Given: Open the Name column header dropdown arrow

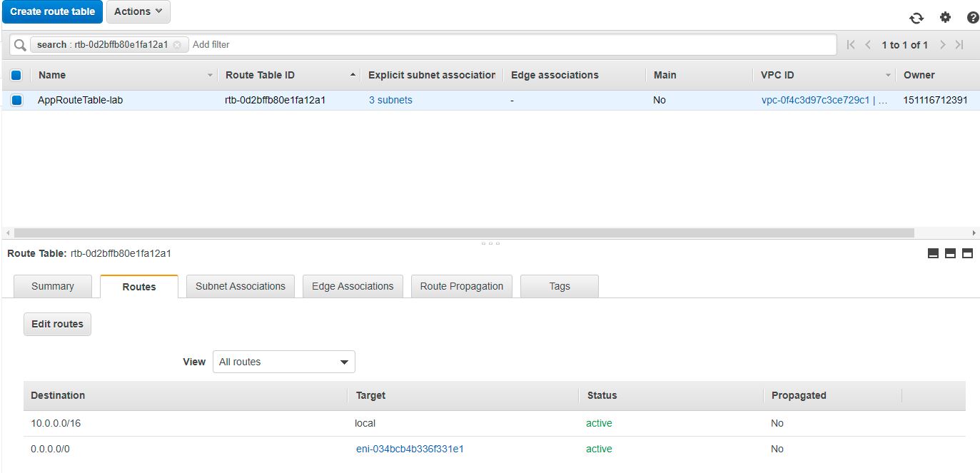Looking at the screenshot, I should (210, 75).
